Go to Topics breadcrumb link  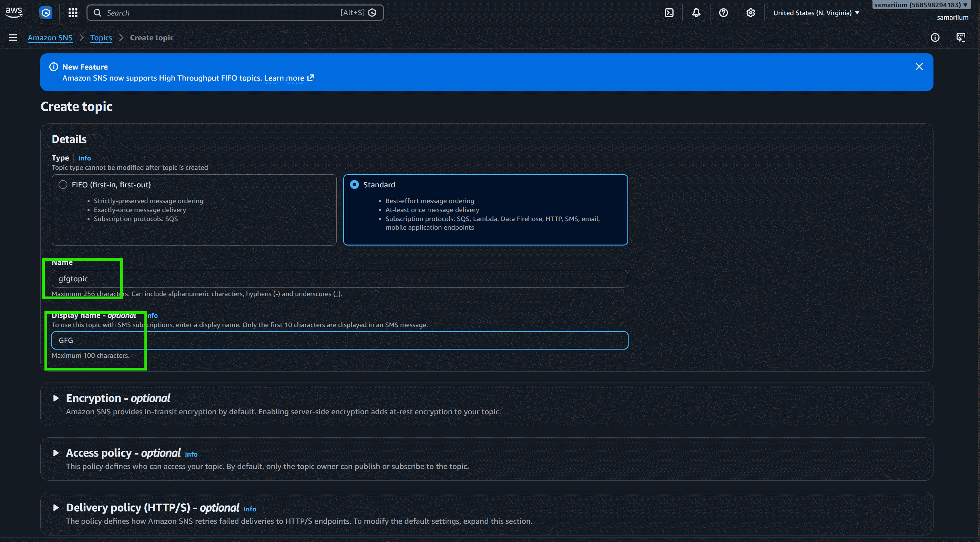101,38
